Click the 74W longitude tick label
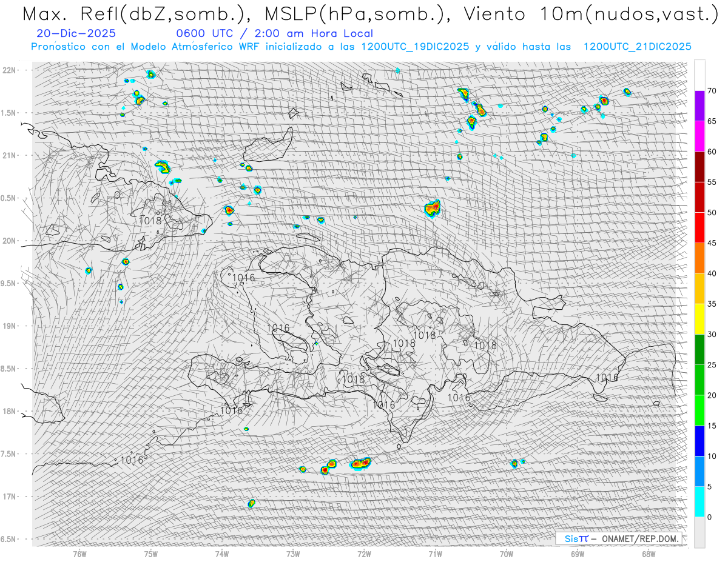The image size is (728, 562). coord(222,554)
